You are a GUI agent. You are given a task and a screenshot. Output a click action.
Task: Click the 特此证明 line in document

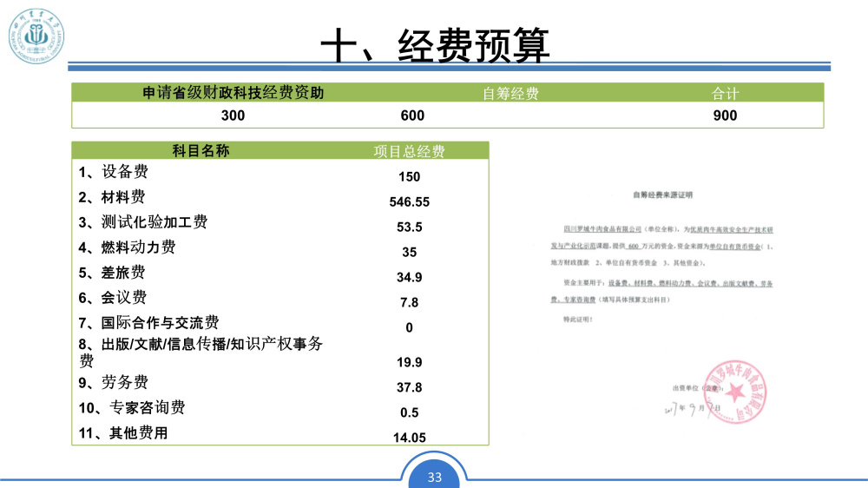578,320
